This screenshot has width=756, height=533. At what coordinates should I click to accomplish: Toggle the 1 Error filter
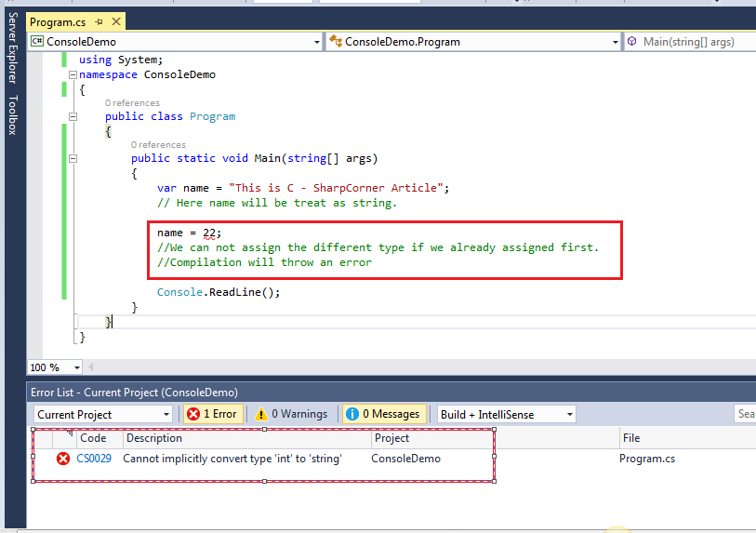pos(212,414)
